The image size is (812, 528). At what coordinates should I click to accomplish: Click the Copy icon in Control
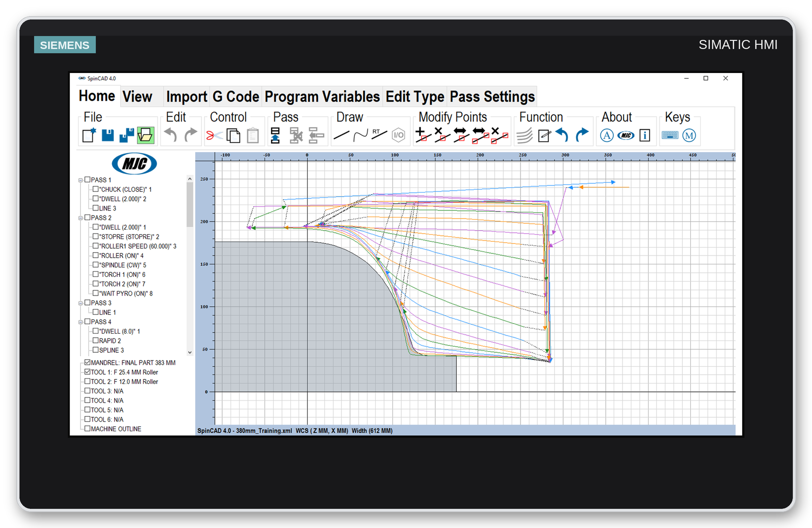[233, 135]
